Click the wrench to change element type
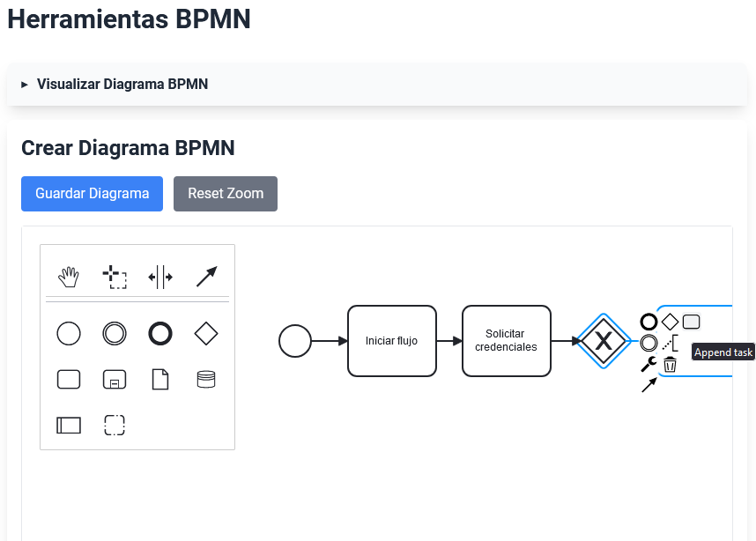The height and width of the screenshot is (541, 756). point(649,364)
